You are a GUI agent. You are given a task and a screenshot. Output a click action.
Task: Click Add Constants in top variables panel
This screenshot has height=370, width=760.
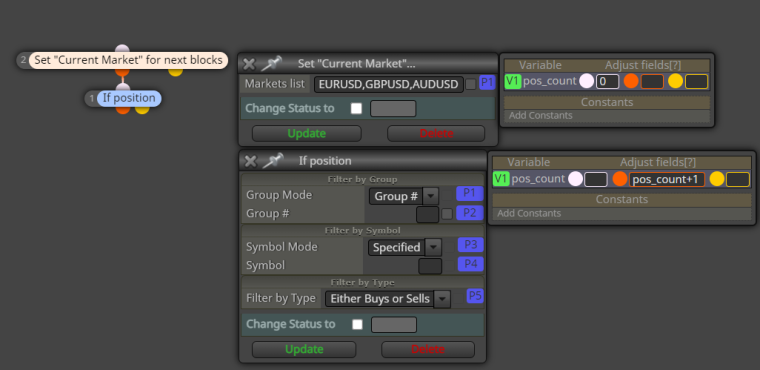point(540,115)
